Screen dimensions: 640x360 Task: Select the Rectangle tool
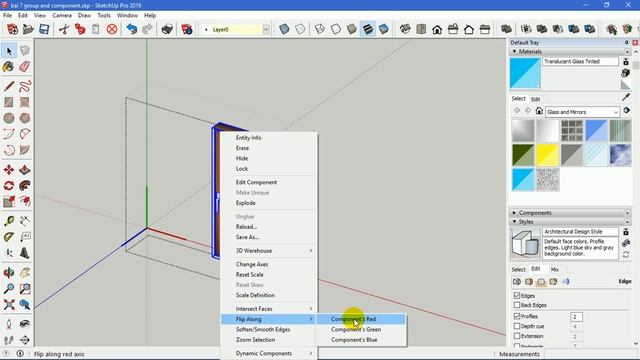(9, 102)
